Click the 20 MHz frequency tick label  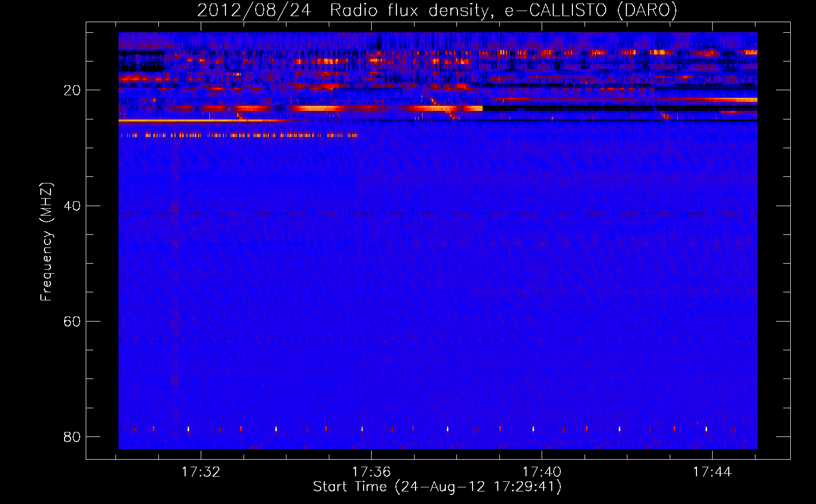point(72,90)
